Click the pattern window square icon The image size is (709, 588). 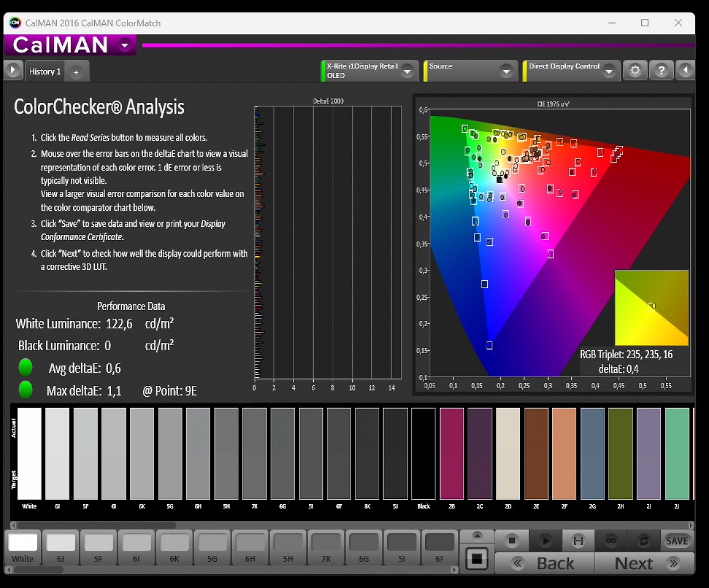click(477, 558)
